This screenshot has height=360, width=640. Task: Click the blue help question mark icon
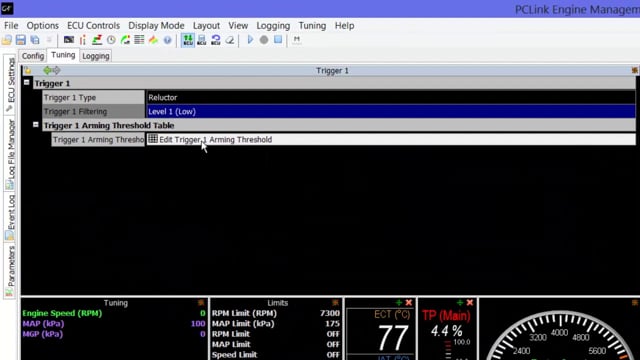[167, 40]
